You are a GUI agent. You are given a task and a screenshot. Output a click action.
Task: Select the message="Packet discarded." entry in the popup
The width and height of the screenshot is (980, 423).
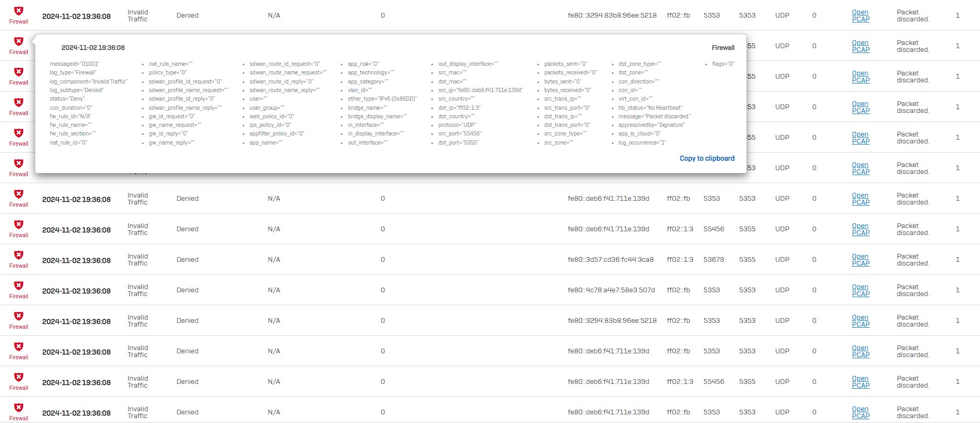tap(655, 116)
